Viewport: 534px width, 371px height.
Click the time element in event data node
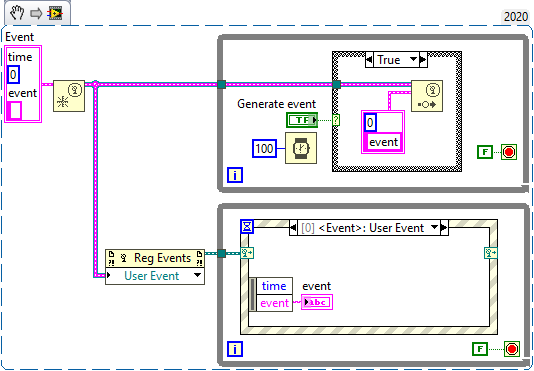tap(274, 286)
